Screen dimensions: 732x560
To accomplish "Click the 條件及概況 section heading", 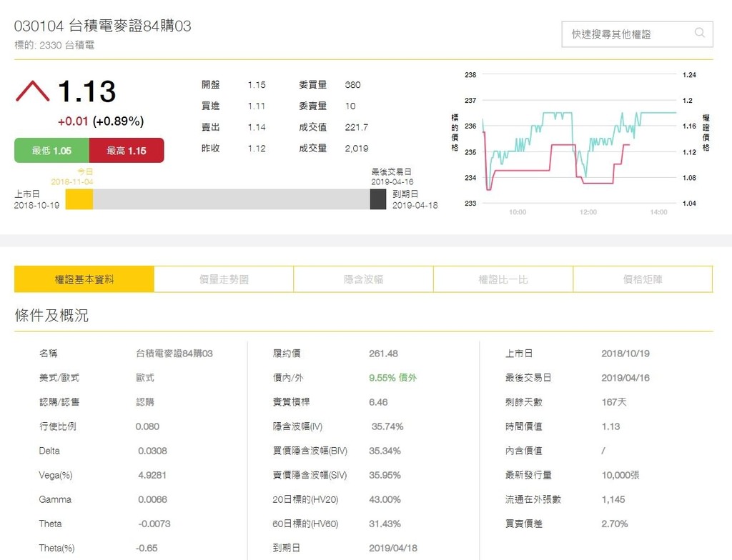I will click(51, 316).
